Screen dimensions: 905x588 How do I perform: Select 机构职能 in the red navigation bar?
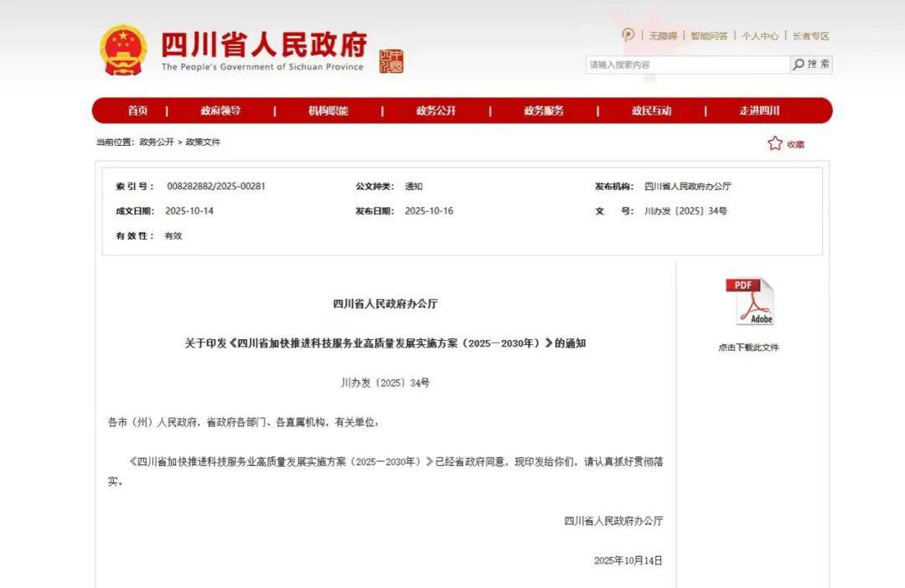(328, 111)
